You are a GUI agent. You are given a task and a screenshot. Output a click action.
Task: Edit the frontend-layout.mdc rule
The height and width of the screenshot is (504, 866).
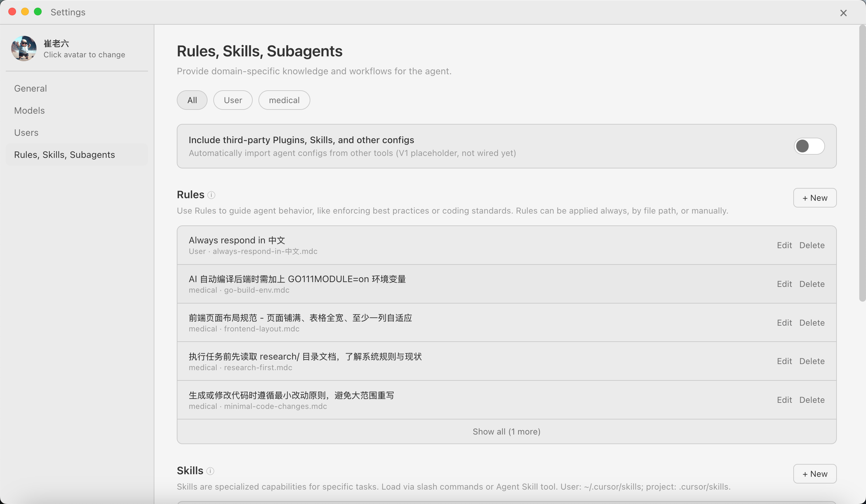click(x=784, y=323)
